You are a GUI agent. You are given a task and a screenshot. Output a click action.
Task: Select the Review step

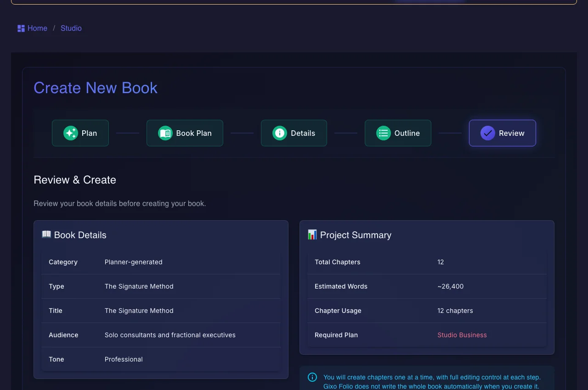[503, 133]
